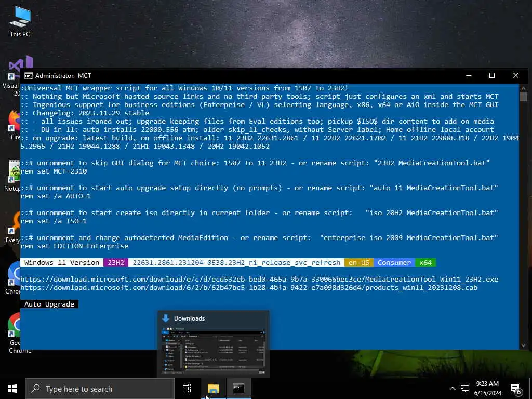Click the network icon in system tray
The image size is (532, 399).
[x=465, y=389]
